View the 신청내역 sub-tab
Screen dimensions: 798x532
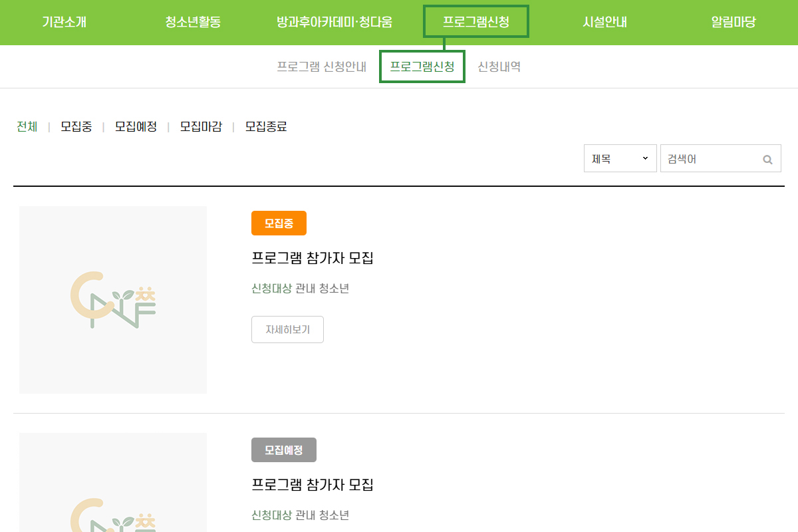coord(499,66)
